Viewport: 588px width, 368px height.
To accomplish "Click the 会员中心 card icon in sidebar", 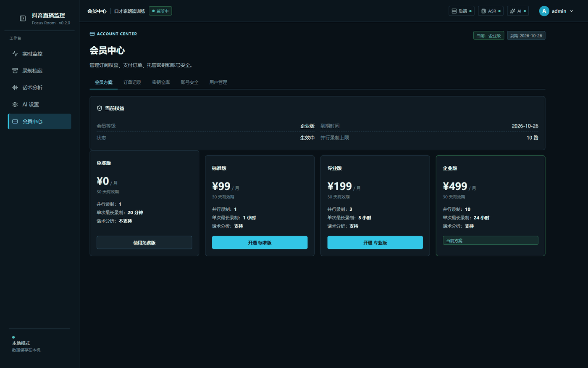I will coord(15,122).
